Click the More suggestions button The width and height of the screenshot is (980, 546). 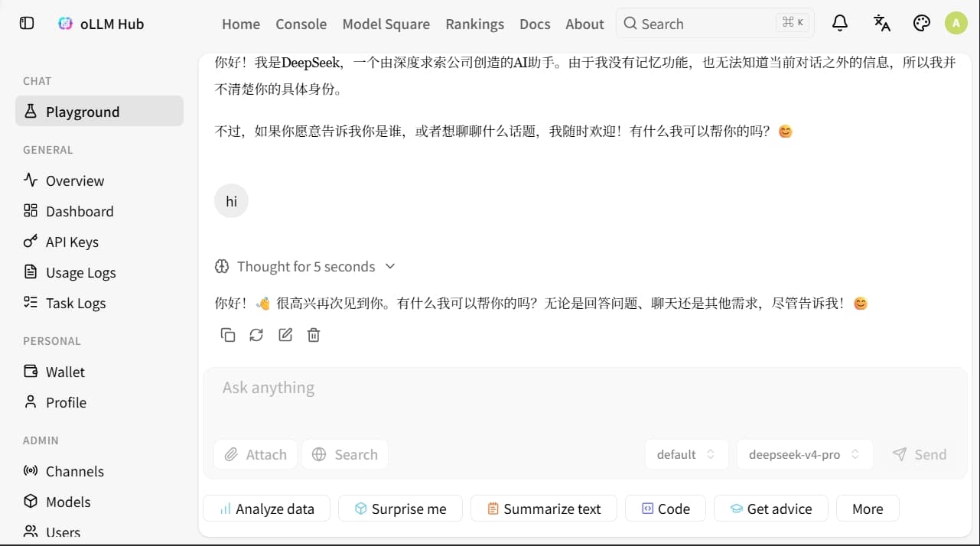click(x=868, y=509)
